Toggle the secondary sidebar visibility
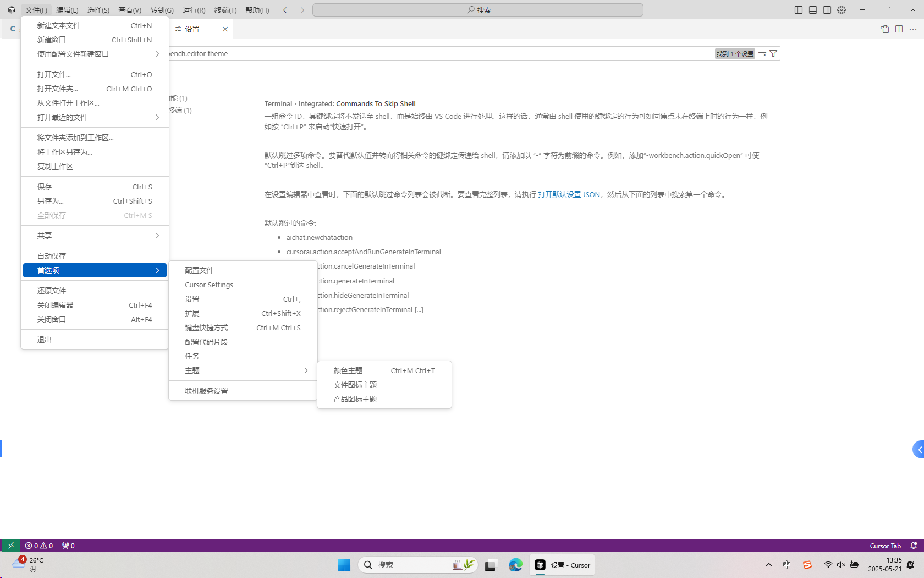The image size is (924, 578). pos(827,9)
